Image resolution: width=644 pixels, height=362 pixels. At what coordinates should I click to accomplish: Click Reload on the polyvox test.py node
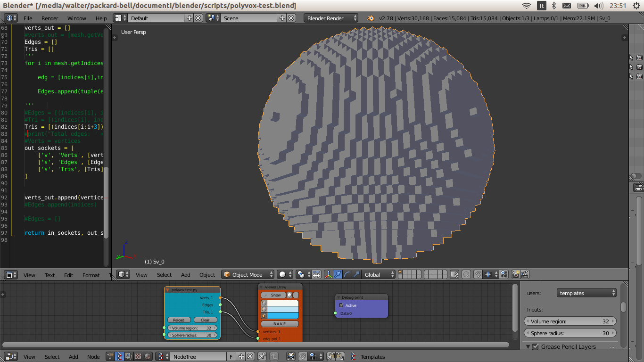point(179,320)
